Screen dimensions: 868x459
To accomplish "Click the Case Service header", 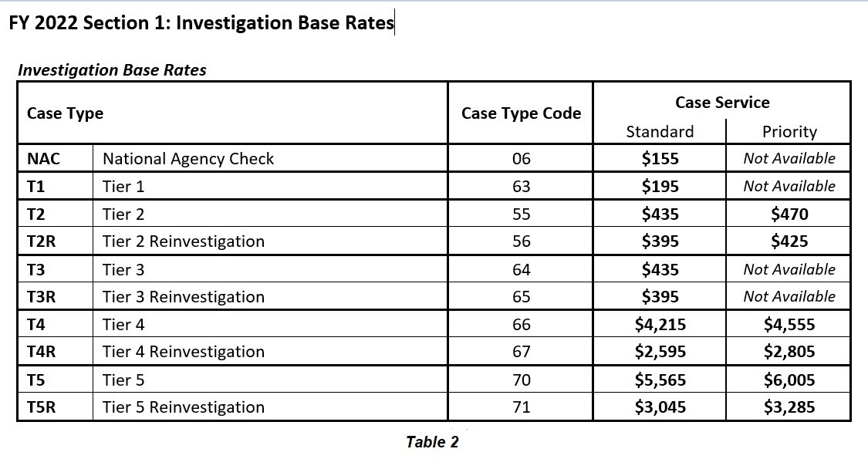I will [x=722, y=103].
